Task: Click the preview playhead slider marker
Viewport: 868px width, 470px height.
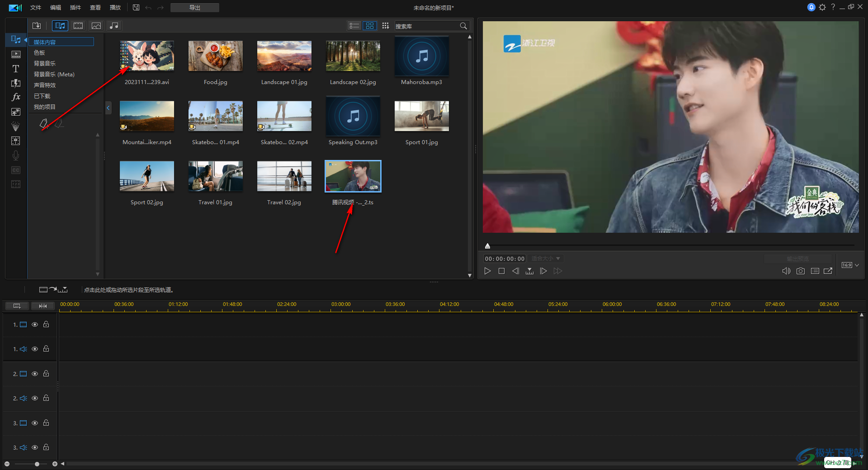Action: [x=487, y=246]
